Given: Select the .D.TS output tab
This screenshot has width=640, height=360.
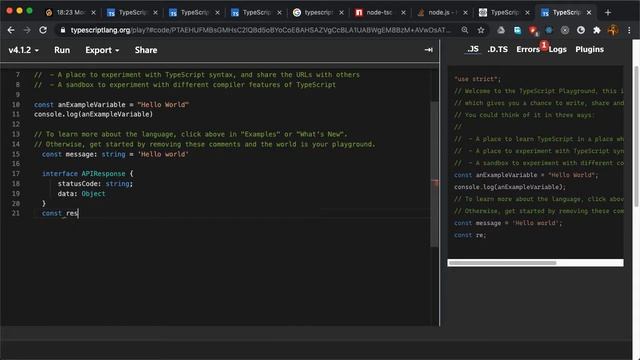Looking at the screenshot, I should click(x=498, y=49).
